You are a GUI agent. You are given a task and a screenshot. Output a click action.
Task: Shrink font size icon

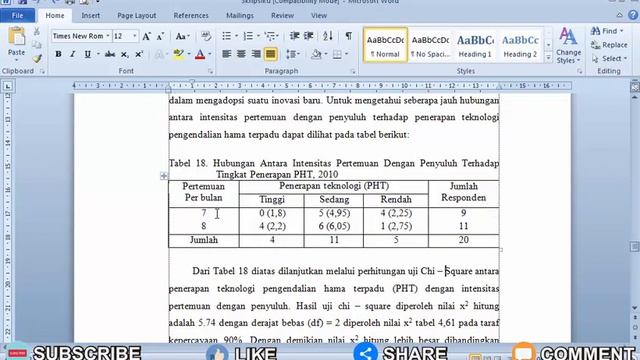(160, 36)
